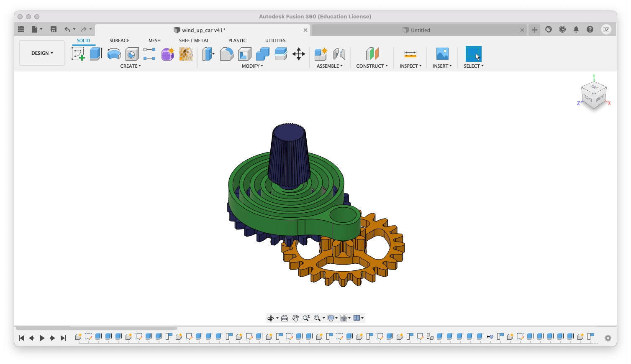
Task: Select the Press Pull tool
Action: pyautogui.click(x=208, y=54)
